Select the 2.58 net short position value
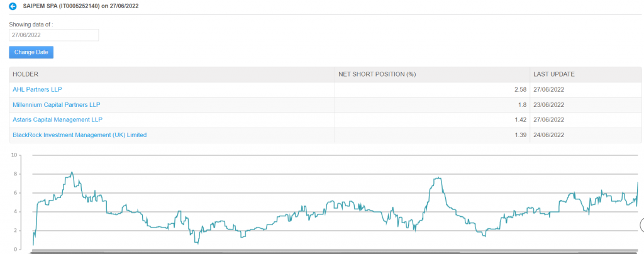 (521, 89)
